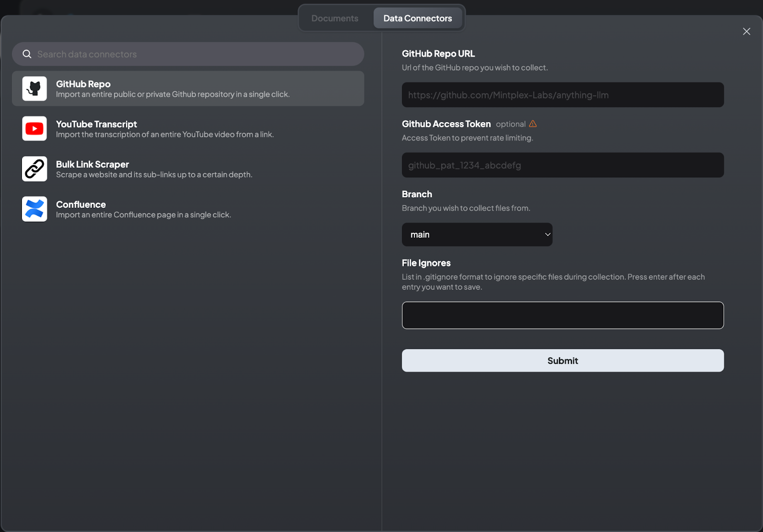
Task: Click 'List in .gitignore format' help text
Action: tap(553, 282)
